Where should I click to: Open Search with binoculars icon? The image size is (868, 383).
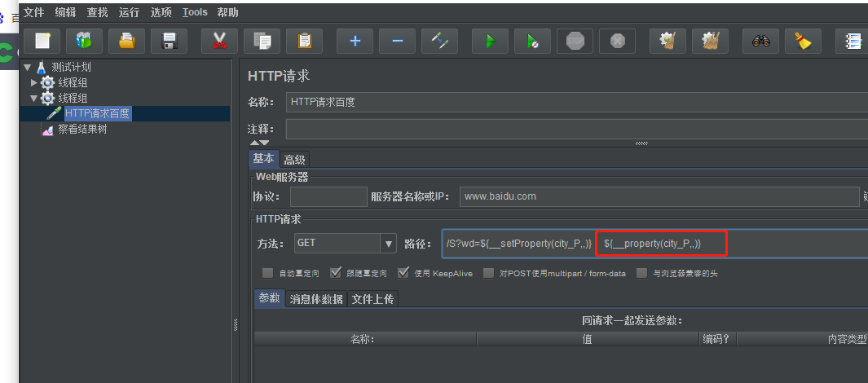[760, 41]
